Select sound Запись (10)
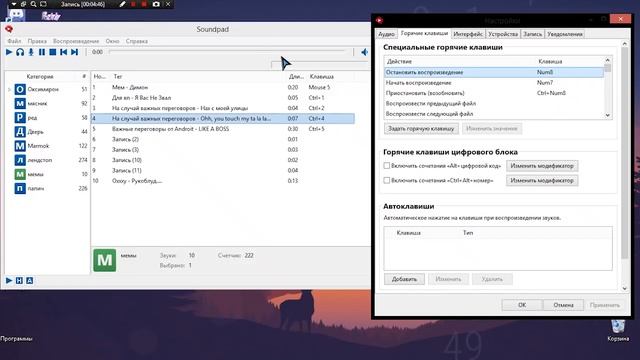This screenshot has height=360, width=640. pyautogui.click(x=222, y=160)
